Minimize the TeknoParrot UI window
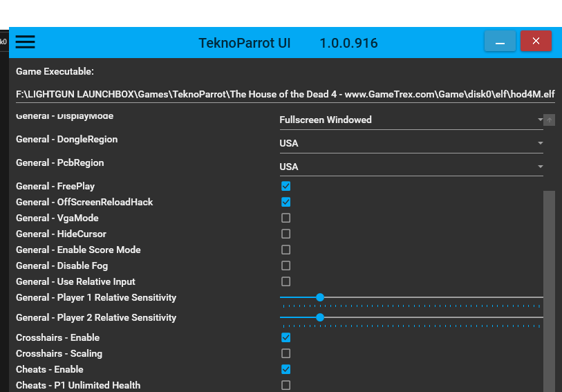The image size is (562, 392). (x=500, y=42)
